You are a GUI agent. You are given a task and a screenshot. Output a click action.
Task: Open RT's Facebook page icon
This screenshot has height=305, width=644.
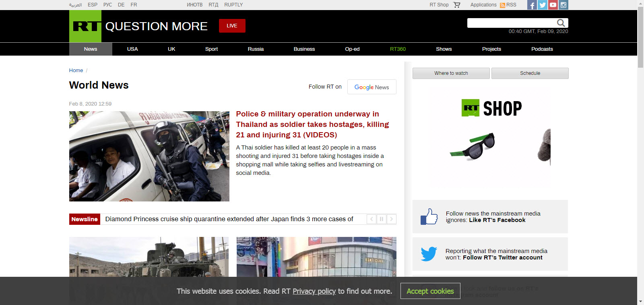click(x=532, y=5)
